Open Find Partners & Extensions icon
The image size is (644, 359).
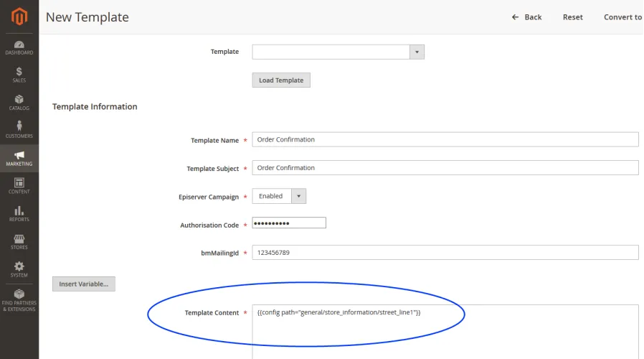[19, 294]
